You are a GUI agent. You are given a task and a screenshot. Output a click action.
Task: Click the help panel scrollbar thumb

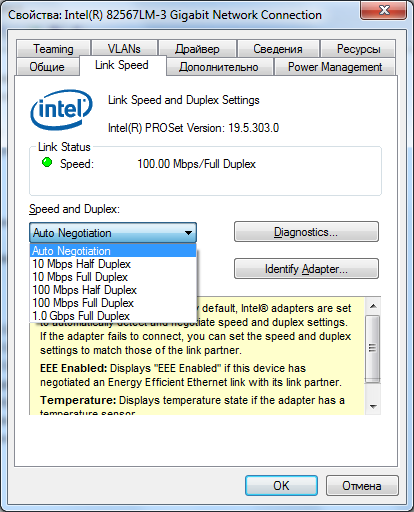click(x=373, y=348)
